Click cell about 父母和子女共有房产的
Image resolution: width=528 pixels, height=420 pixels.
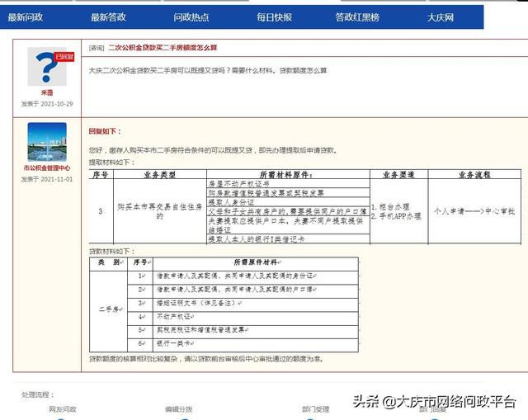[x=288, y=211]
